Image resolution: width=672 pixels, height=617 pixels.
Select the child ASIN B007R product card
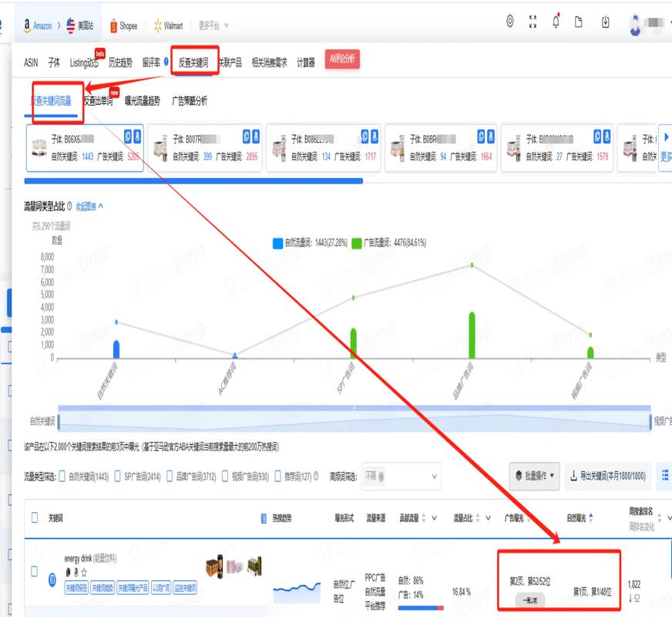(204, 146)
